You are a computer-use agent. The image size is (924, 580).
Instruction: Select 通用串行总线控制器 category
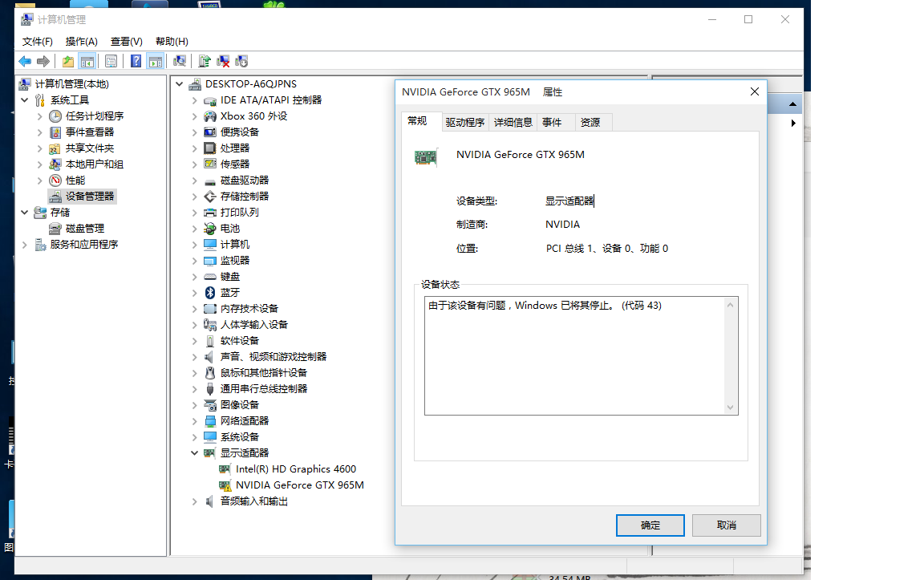click(263, 389)
